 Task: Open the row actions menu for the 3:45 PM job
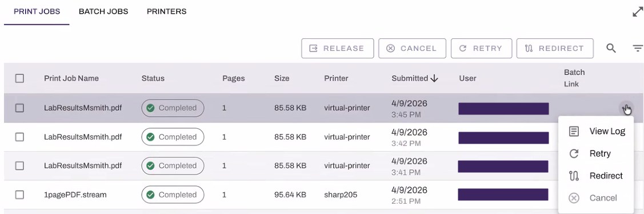click(626, 108)
